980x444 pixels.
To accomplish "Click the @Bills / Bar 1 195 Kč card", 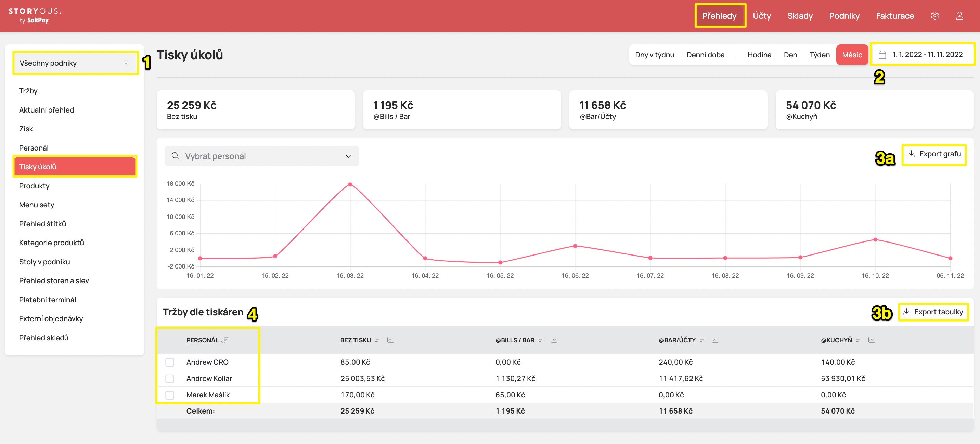I will pyautogui.click(x=462, y=110).
